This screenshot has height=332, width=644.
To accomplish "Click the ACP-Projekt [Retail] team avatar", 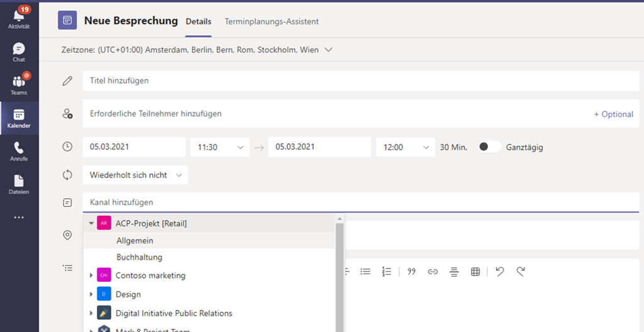I will [104, 223].
